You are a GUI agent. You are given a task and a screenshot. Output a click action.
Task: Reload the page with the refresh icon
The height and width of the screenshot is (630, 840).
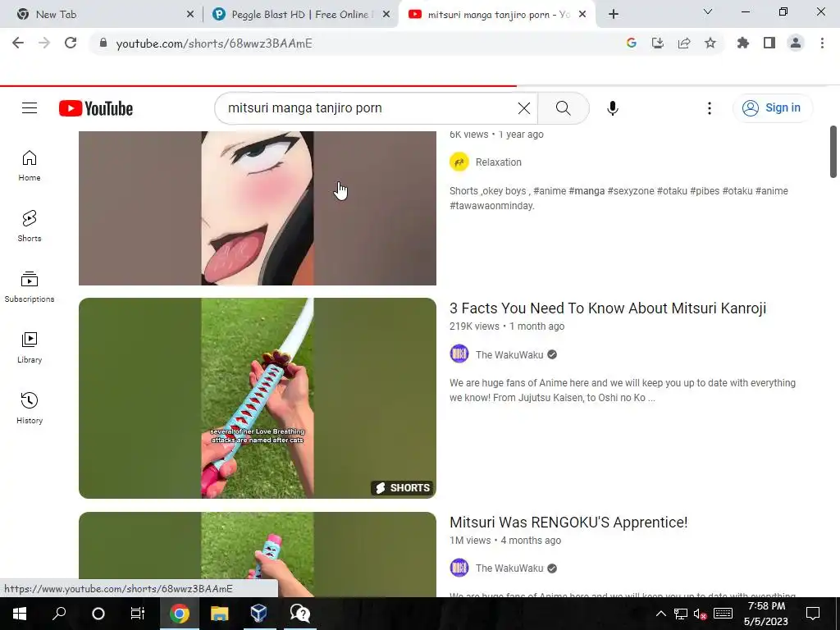(71, 43)
